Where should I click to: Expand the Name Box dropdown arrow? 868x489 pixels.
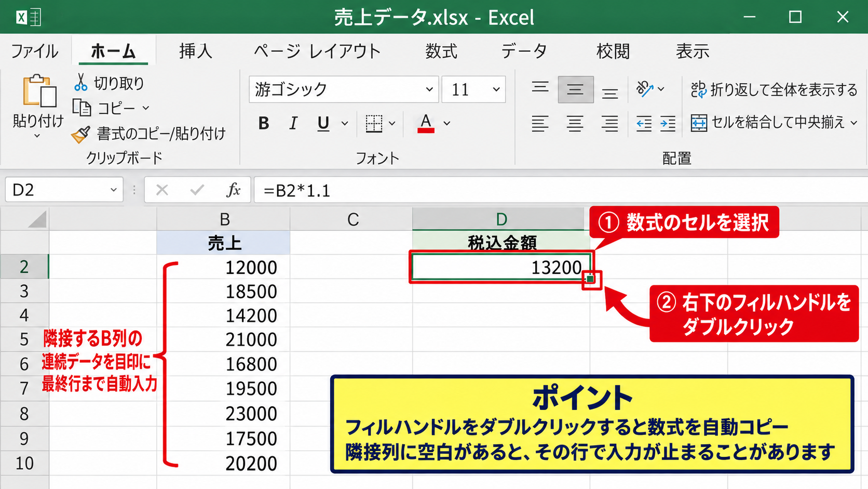pyautogui.click(x=113, y=190)
